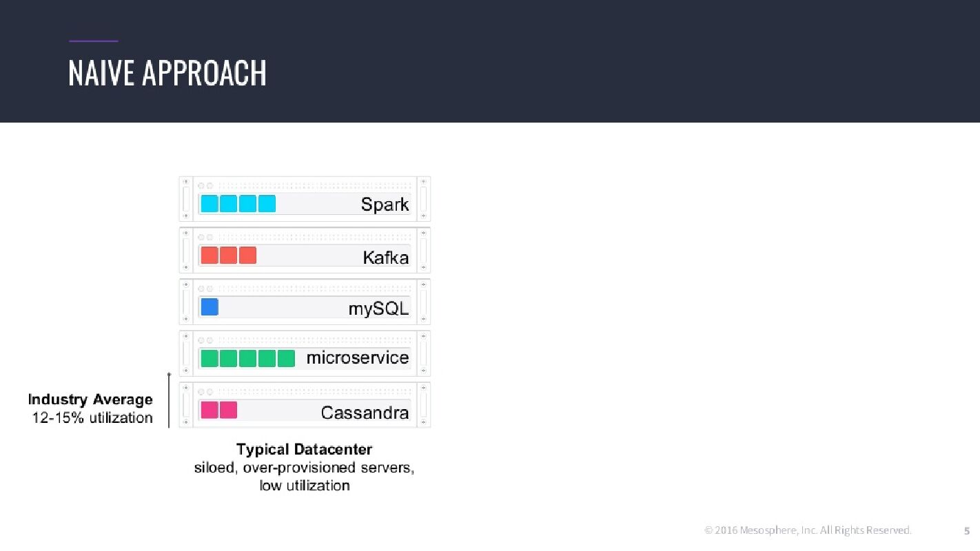Click the Mesosphere copyright notice

coord(808,530)
